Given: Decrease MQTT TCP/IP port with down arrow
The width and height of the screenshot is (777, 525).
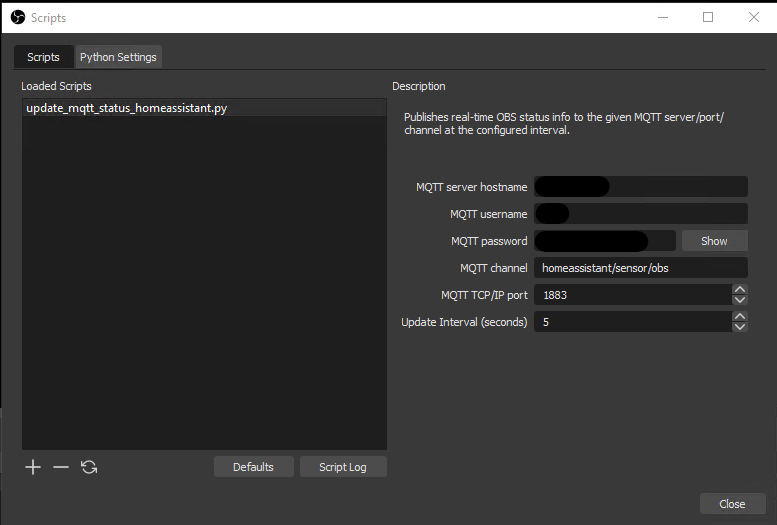Looking at the screenshot, I should (740, 300).
